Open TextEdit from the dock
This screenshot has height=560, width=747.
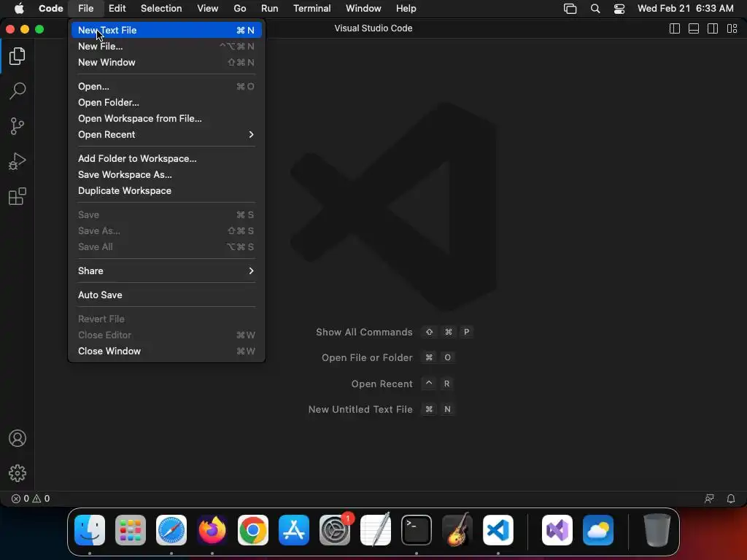pos(376,530)
